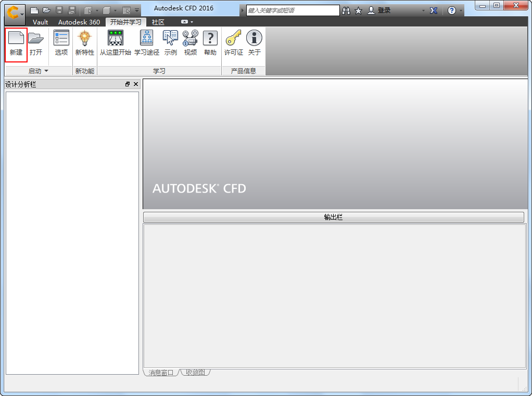Open the 登录 dropdown arrow

[x=423, y=11]
